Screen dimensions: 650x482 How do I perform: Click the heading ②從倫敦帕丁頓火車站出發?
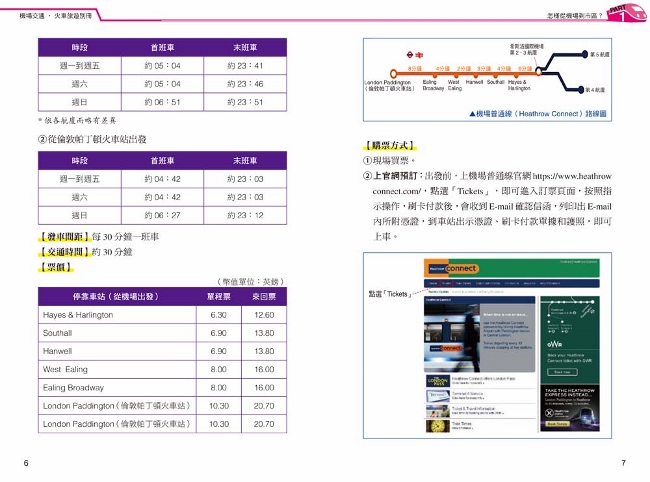pos(92,139)
